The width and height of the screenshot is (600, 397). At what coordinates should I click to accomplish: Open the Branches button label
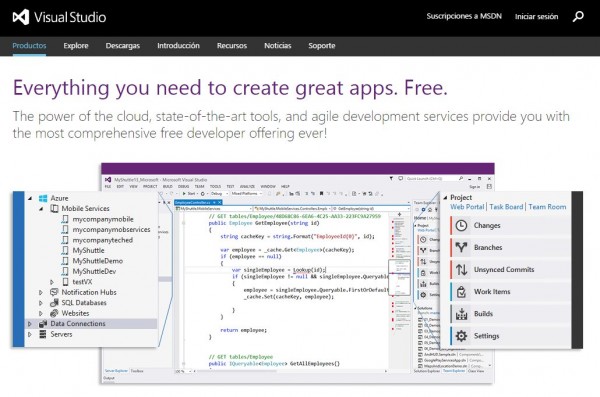pyautogui.click(x=488, y=248)
